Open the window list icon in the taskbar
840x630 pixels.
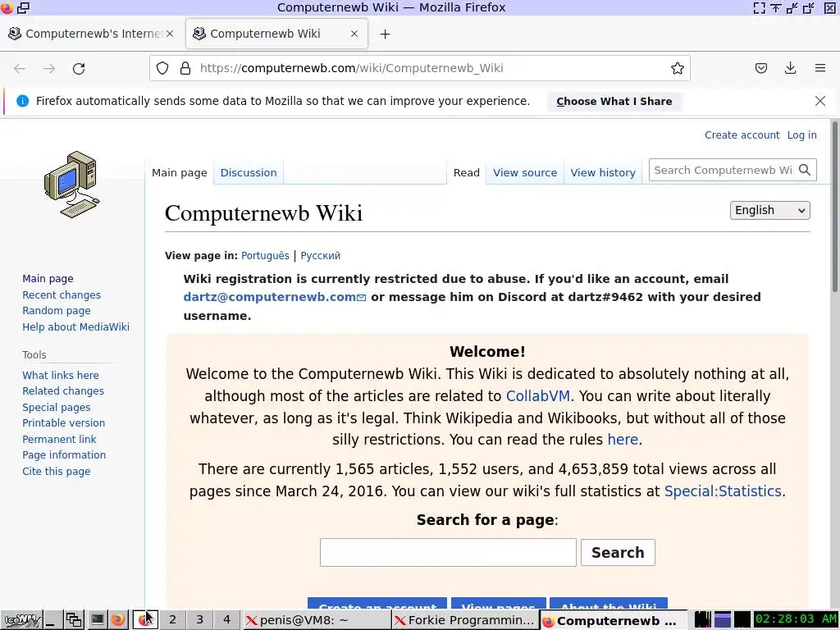(x=73, y=620)
